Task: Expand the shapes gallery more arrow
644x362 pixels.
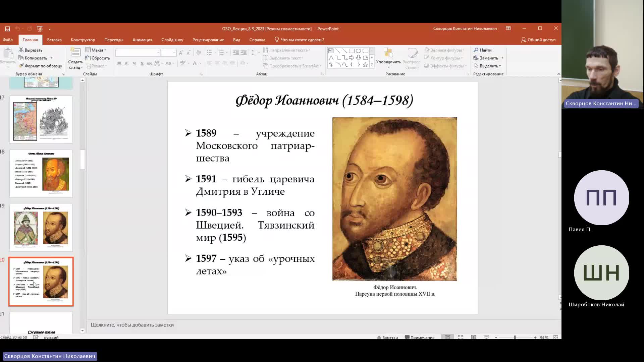Action: (x=372, y=65)
